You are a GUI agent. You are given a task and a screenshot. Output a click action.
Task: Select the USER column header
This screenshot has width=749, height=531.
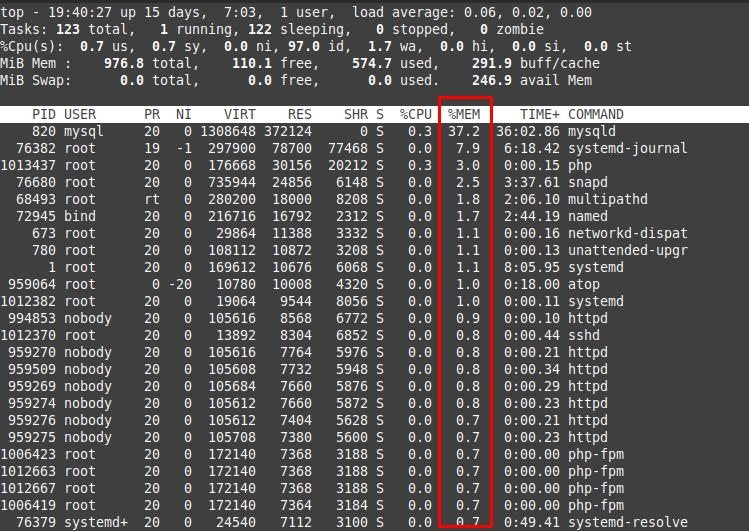click(x=80, y=114)
